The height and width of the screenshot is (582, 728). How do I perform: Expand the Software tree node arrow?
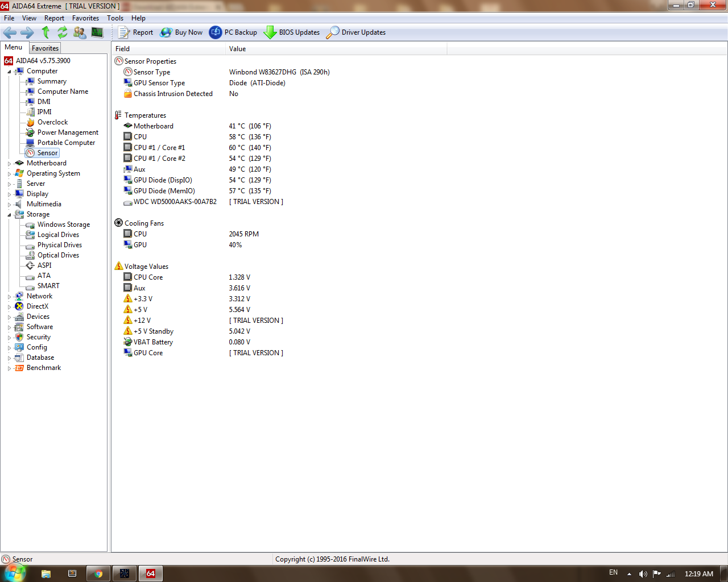9,327
